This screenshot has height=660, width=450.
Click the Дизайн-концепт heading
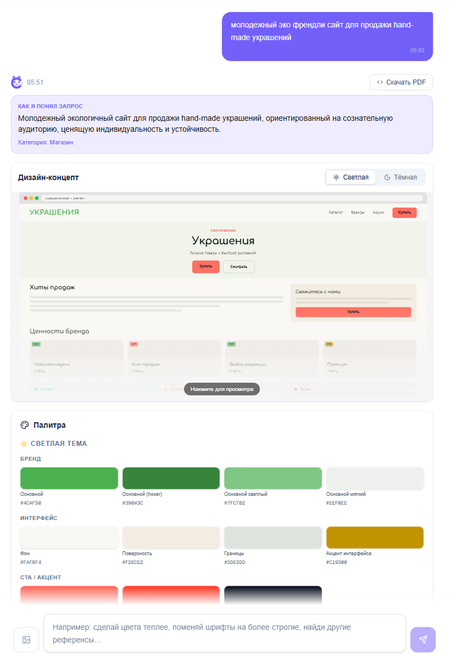[48, 178]
